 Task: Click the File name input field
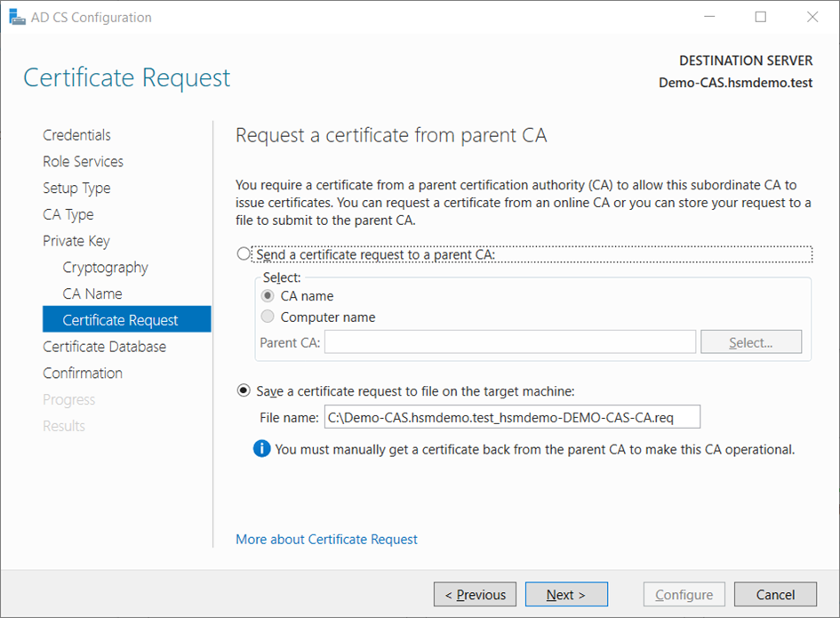click(x=513, y=417)
